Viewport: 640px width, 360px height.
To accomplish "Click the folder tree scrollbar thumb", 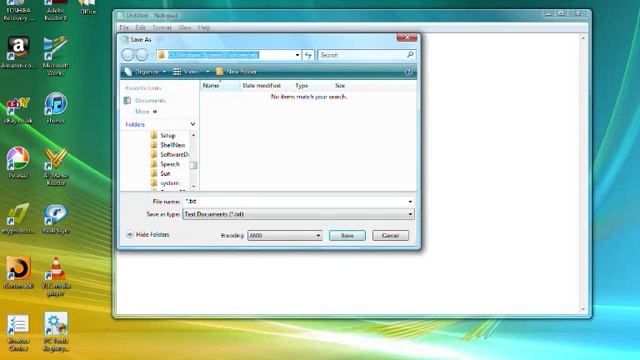I will pyautogui.click(x=193, y=165).
